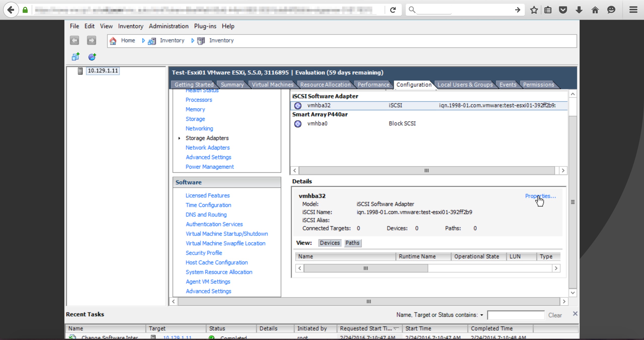Click the navigate forward arrow in toolbar
This screenshot has height=340, width=644.
tap(92, 41)
